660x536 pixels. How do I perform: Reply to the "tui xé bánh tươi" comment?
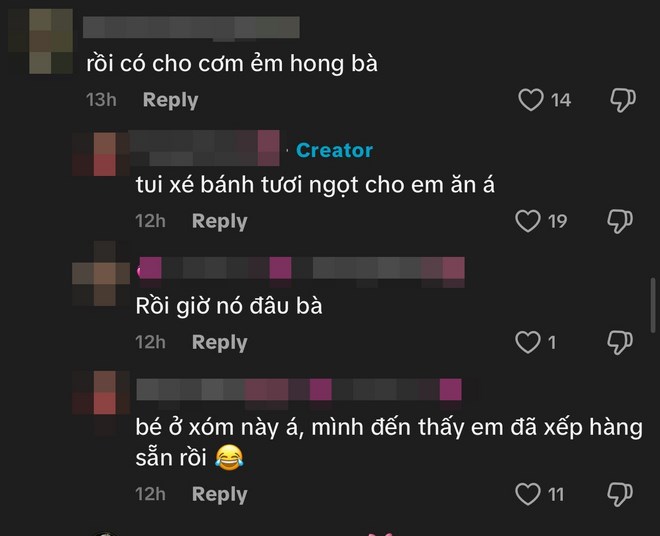[219, 221]
